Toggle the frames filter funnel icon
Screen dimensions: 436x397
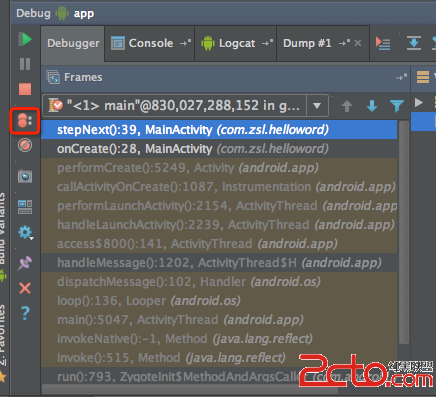pyautogui.click(x=397, y=106)
